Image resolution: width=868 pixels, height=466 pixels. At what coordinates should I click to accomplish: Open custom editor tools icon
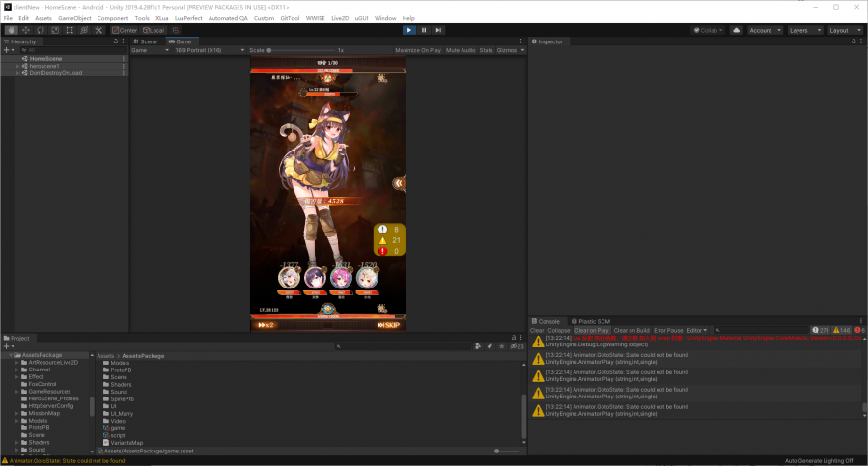click(98, 30)
